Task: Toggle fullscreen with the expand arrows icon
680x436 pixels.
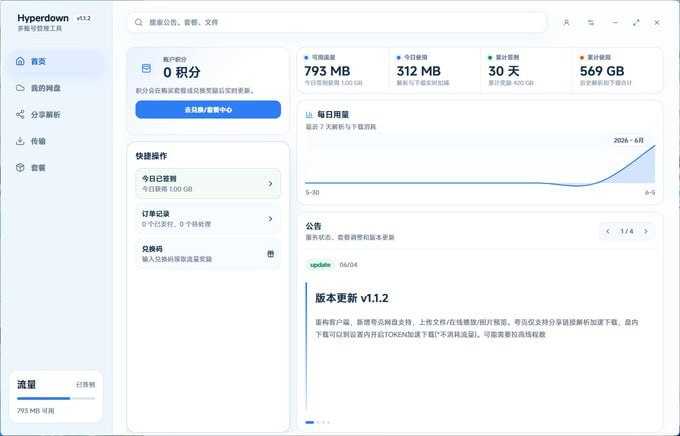Action: tap(636, 22)
